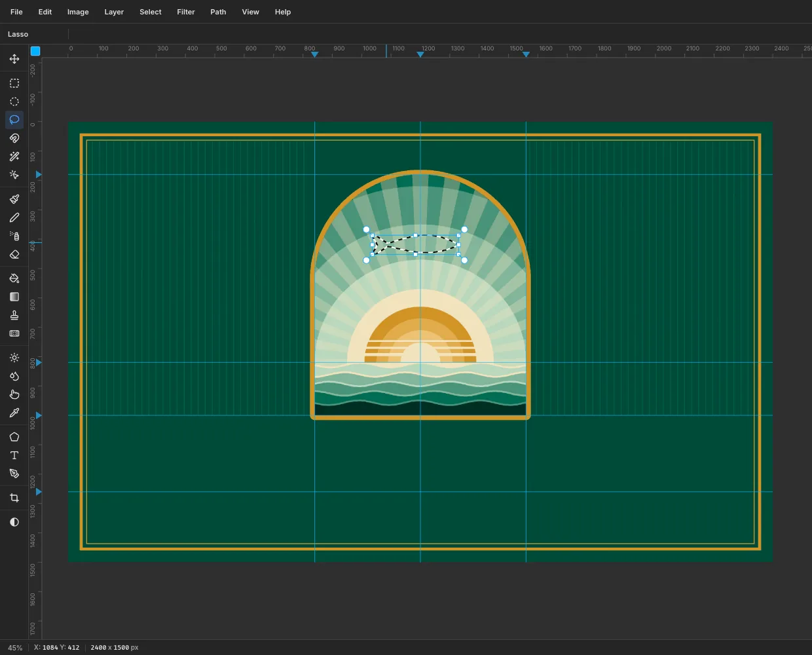Viewport: 812px width, 655px height.
Task: Open the Filter menu
Action: [186, 12]
